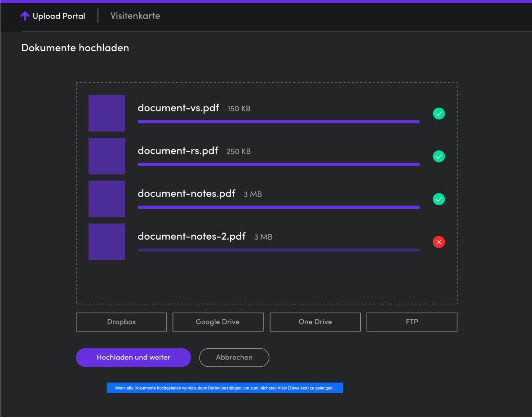Click progress bar of document-notes-2.pdf
532x417 pixels.
tap(279, 250)
